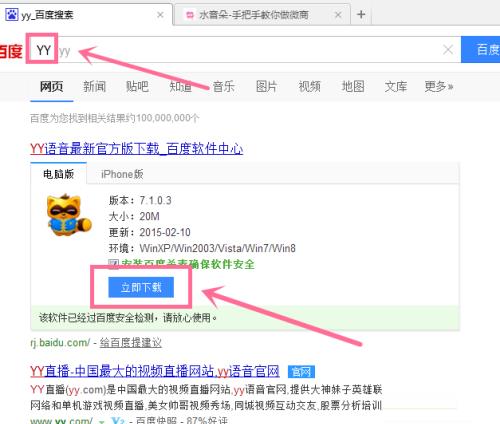The width and height of the screenshot is (500, 424).
Task: Select the 网页 search category
Action: click(x=52, y=87)
